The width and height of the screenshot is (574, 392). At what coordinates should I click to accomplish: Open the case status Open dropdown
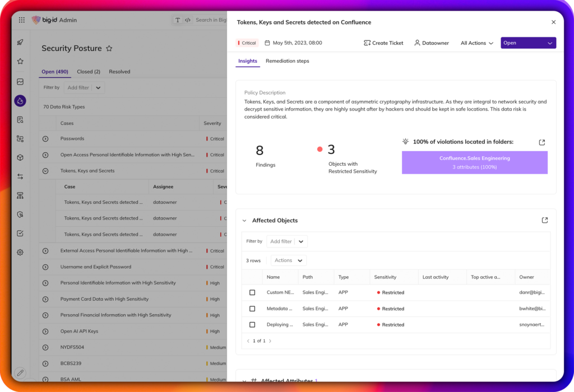click(528, 43)
